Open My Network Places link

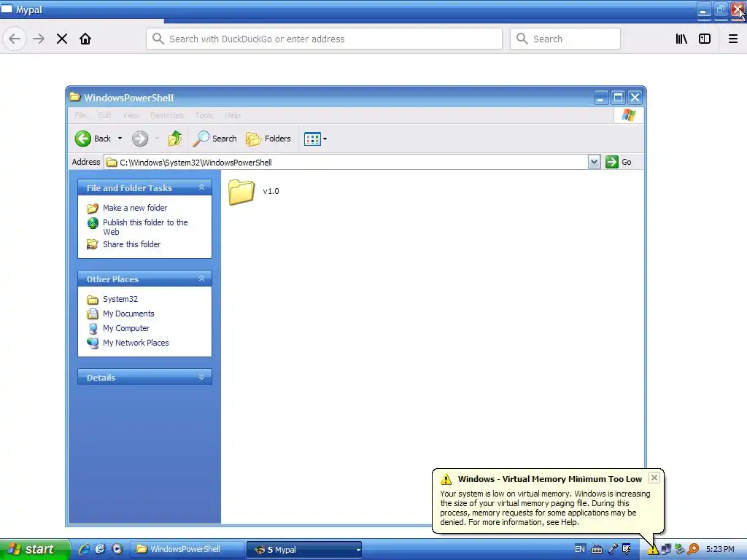pyautogui.click(x=136, y=343)
